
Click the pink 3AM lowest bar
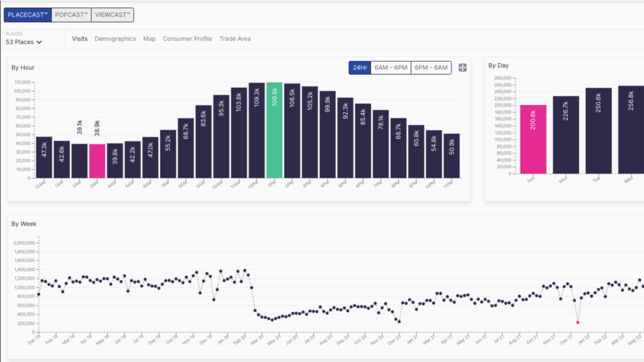(97, 161)
